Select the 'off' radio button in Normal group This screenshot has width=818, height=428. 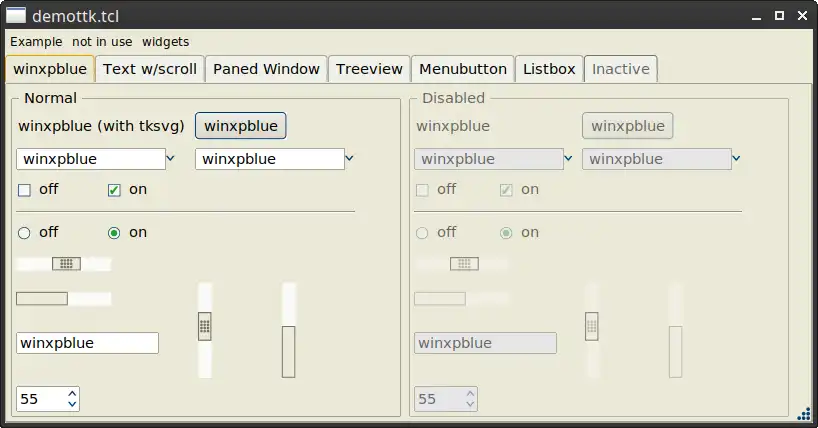click(x=25, y=233)
